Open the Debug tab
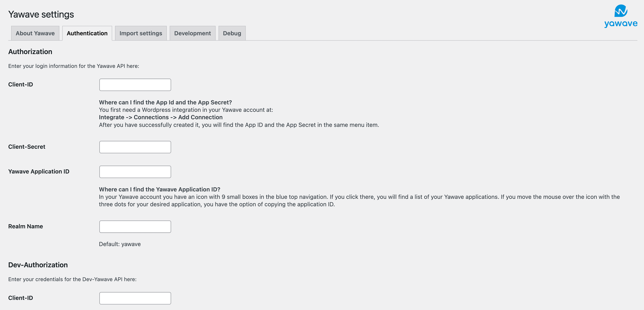 (232, 33)
